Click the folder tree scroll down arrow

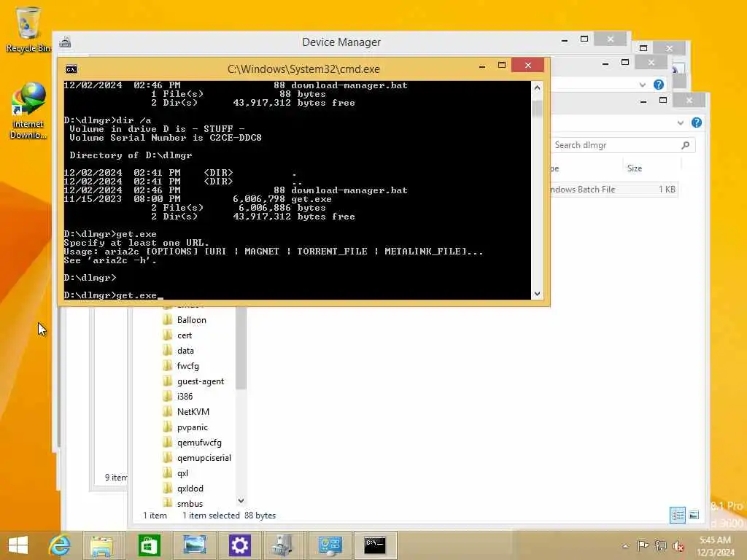pos(241,501)
